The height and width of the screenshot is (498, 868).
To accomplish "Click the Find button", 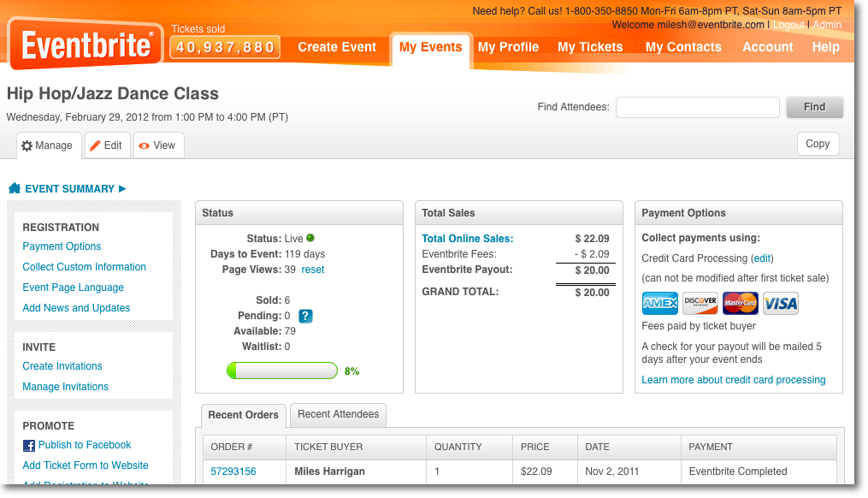I will point(814,107).
